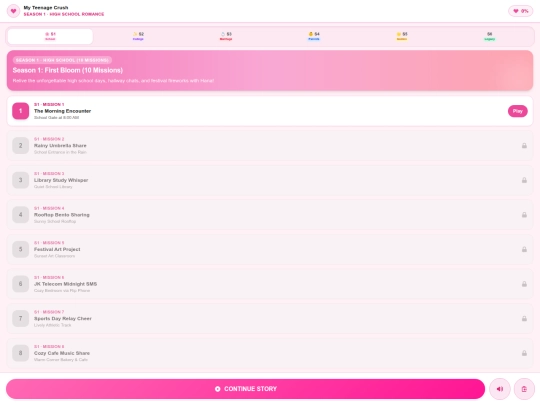Switch to the S2 College tab
This screenshot has height=405, width=540.
tap(138, 36)
